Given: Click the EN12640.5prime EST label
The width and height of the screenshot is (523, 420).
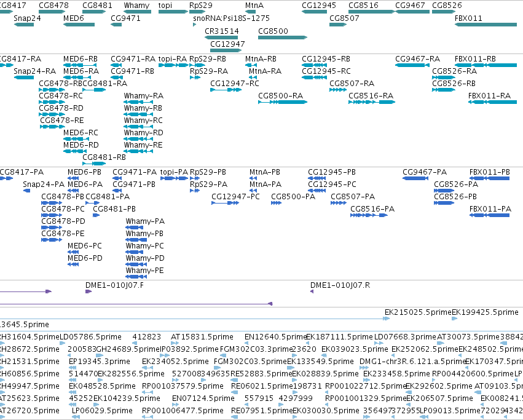Looking at the screenshot, I should (275, 337).
